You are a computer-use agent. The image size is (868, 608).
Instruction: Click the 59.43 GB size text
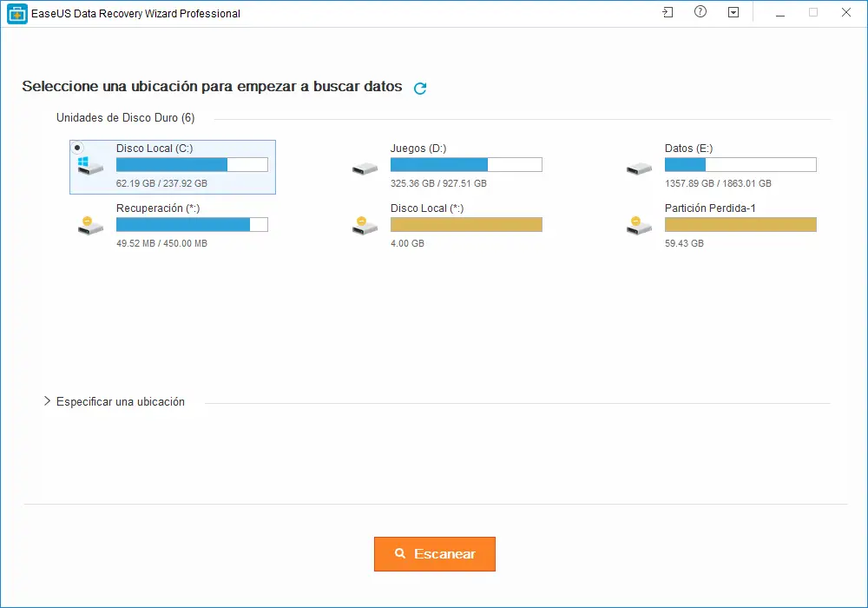(x=684, y=243)
